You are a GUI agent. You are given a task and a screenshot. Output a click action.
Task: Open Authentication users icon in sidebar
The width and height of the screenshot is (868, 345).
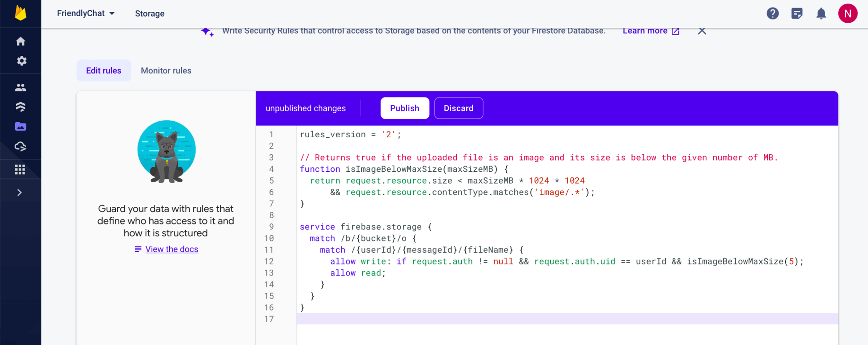coord(20,88)
